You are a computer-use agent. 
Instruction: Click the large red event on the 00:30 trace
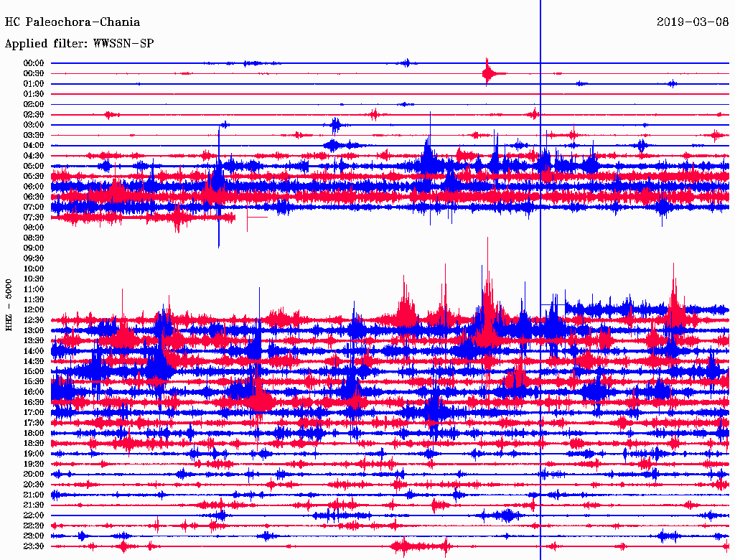(x=490, y=73)
